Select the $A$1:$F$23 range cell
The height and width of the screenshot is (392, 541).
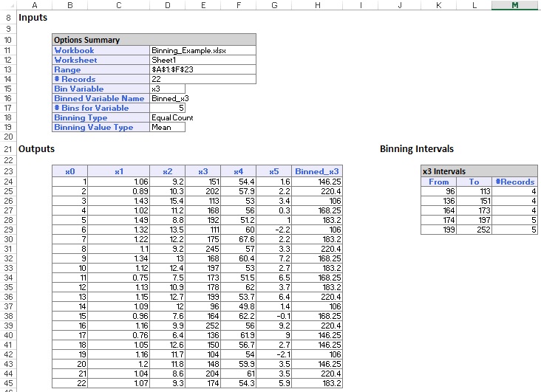pyautogui.click(x=203, y=69)
